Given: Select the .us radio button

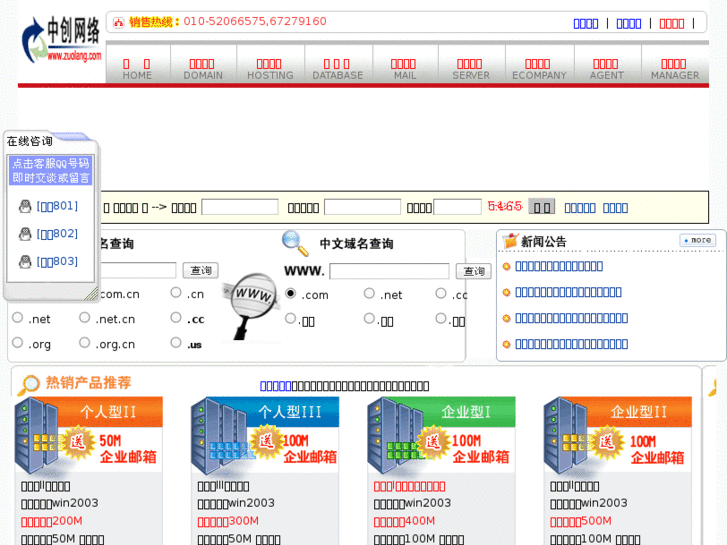Looking at the screenshot, I should pos(176,342).
